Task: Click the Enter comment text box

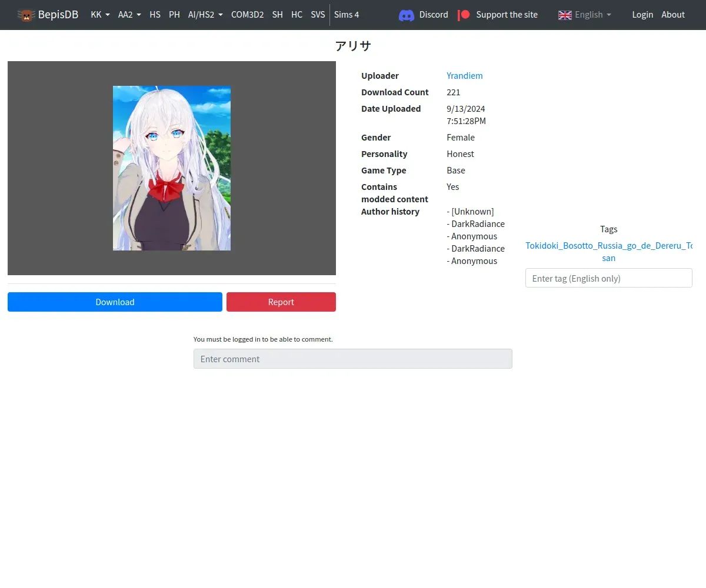Action: pos(353,359)
